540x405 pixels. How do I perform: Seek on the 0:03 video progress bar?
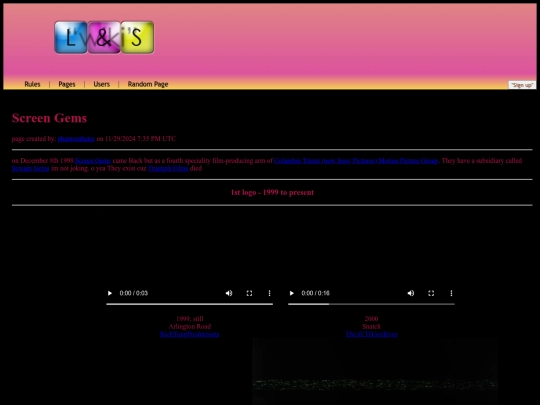(189, 304)
